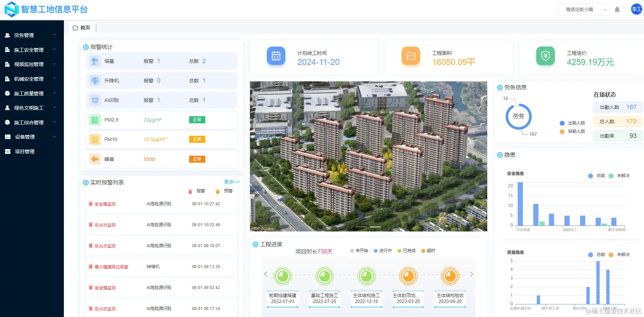The width and height of the screenshot is (644, 317).
Task: Click the orange 噪音 sound wave icon
Action: [x=95, y=159]
